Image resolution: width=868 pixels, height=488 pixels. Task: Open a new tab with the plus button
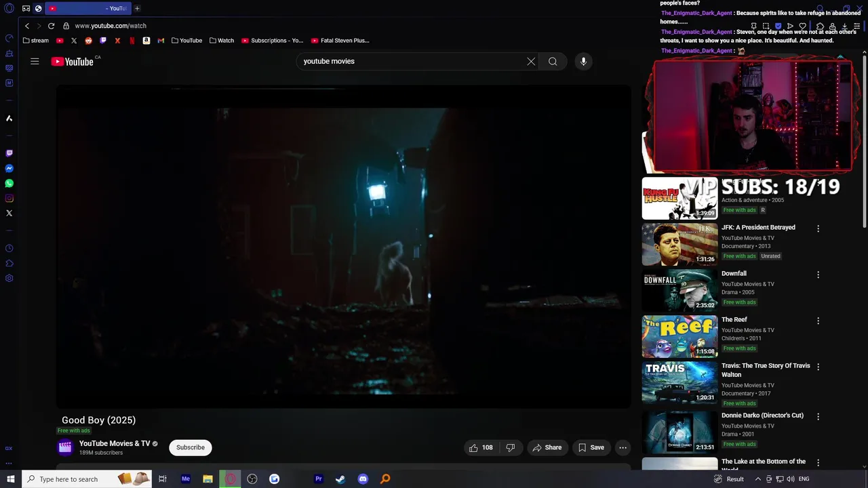pos(137,8)
